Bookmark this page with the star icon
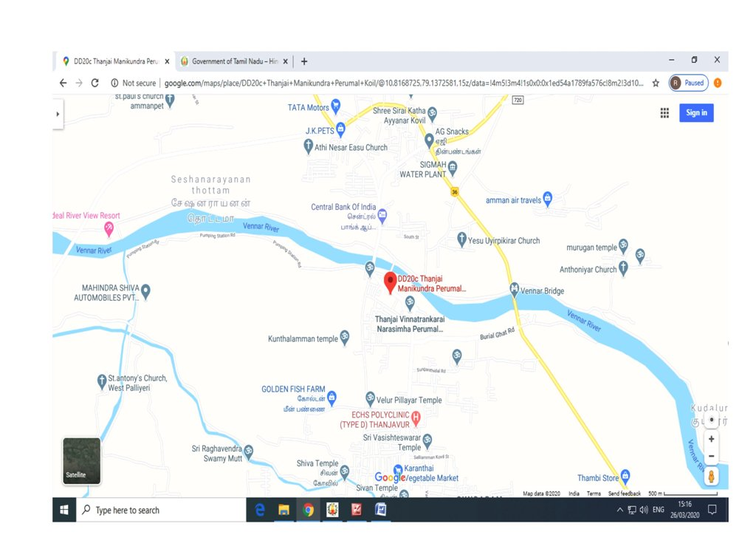 click(x=656, y=84)
